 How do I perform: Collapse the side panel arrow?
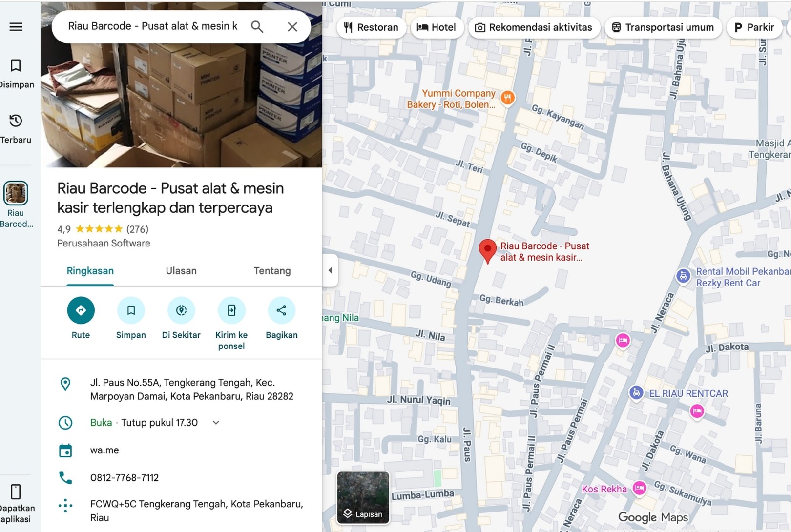tap(330, 270)
